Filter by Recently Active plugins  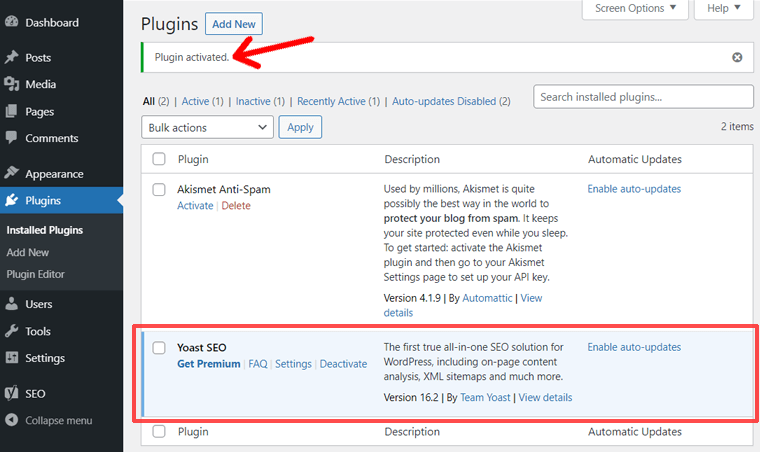coord(331,101)
